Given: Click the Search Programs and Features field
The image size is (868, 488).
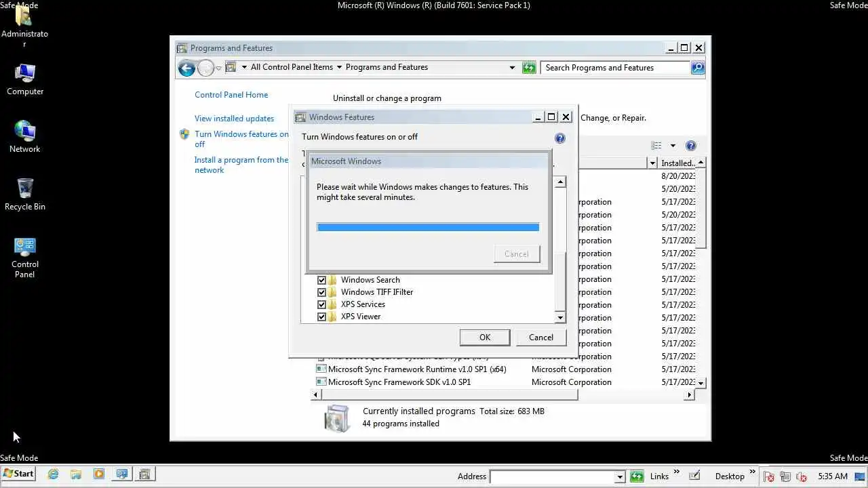Looking at the screenshot, I should 616,68.
